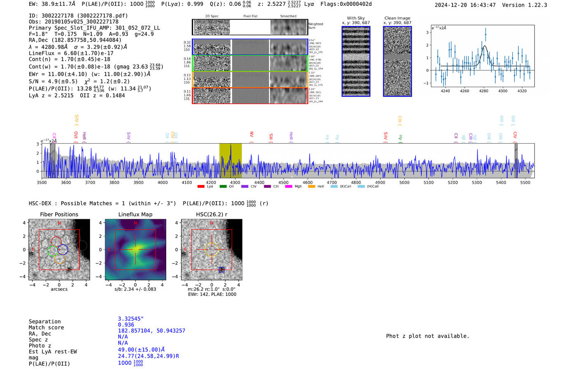Screen dimensions: 576x392
Task: Click the Phot z plot not available message
Action: [x=427, y=336]
